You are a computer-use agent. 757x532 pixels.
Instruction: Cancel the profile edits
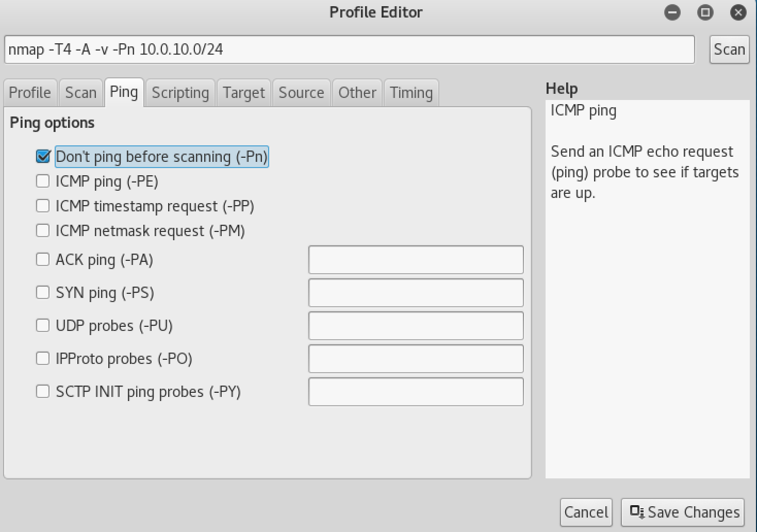click(x=586, y=512)
